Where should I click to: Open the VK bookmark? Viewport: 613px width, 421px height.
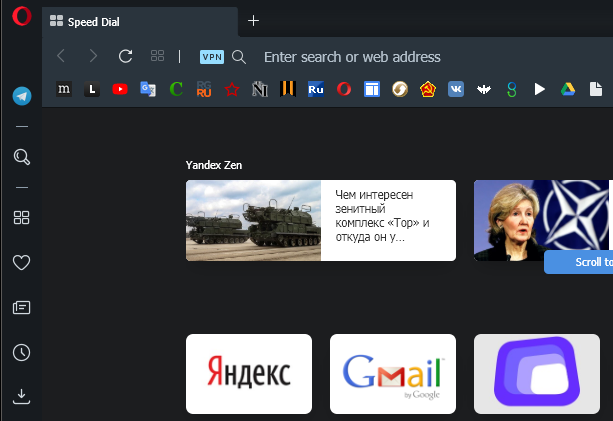(x=456, y=90)
